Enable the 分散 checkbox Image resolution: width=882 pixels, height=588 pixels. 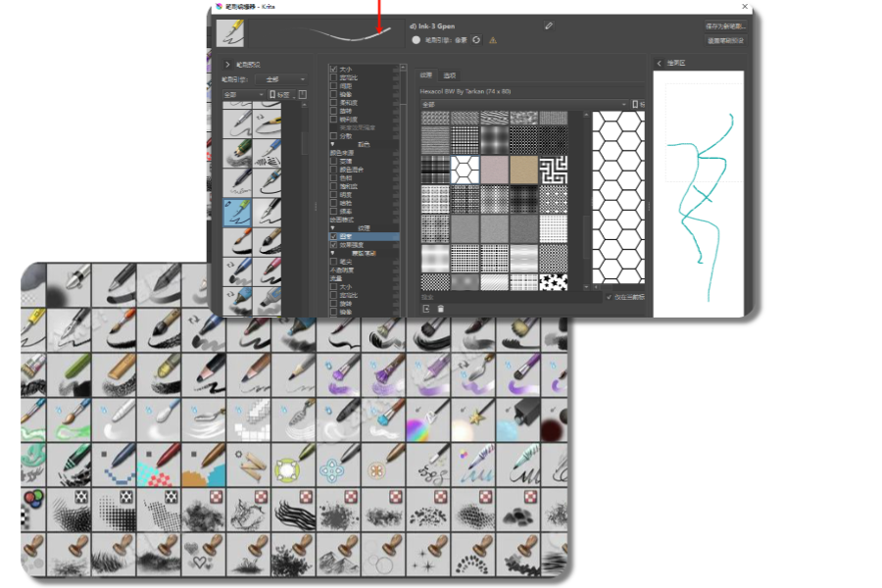coord(333,135)
